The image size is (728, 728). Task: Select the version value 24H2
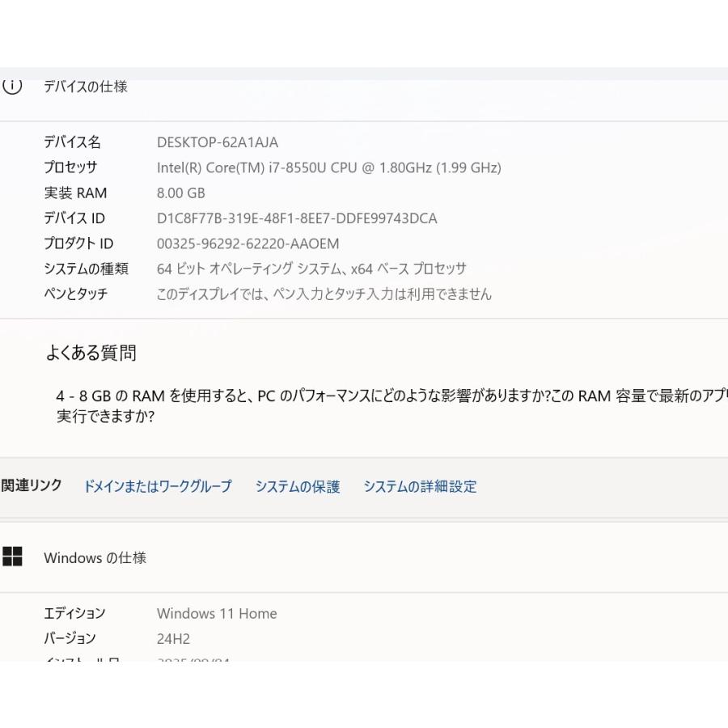173,639
